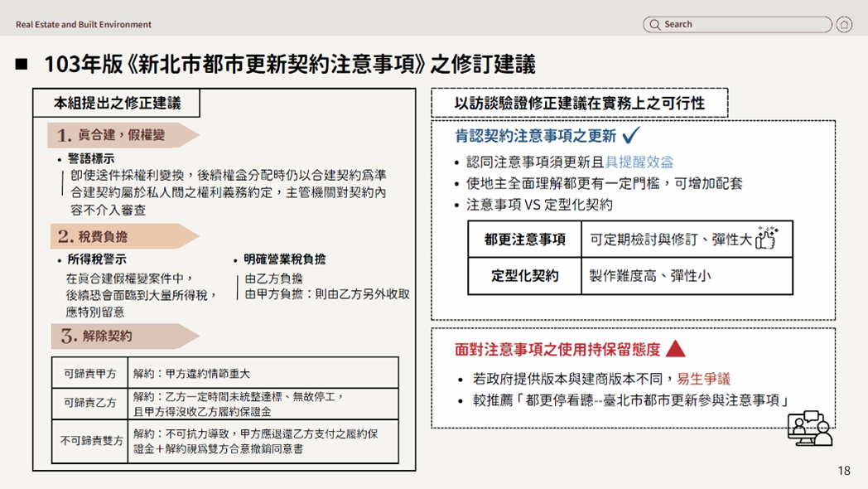Click the "定型化契約" table cell
The height and width of the screenshot is (489, 868).
pos(524,276)
